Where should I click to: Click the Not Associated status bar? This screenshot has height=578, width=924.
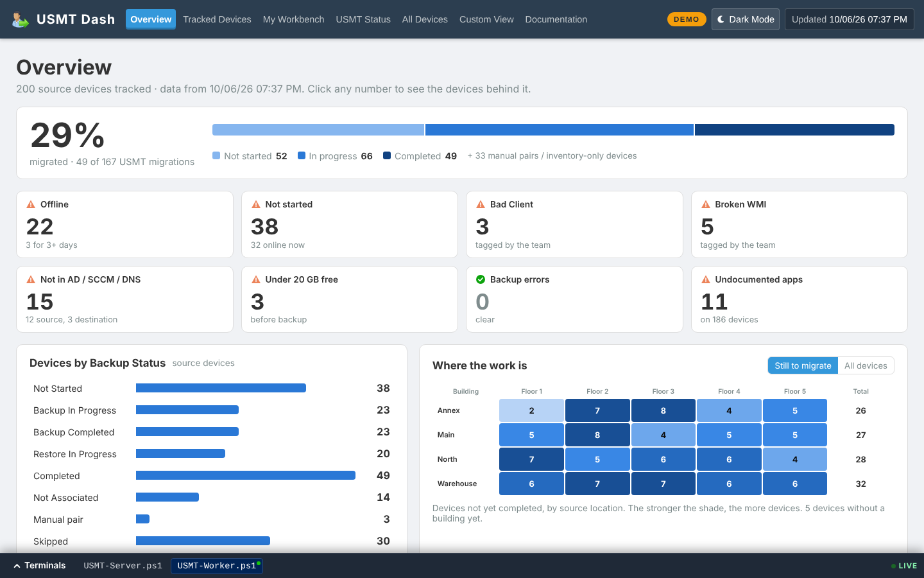coord(167,497)
